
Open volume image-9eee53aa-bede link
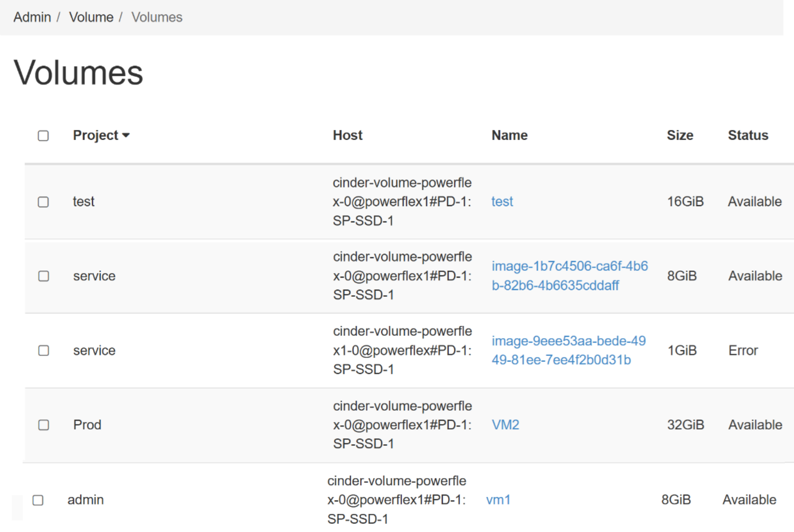click(568, 350)
